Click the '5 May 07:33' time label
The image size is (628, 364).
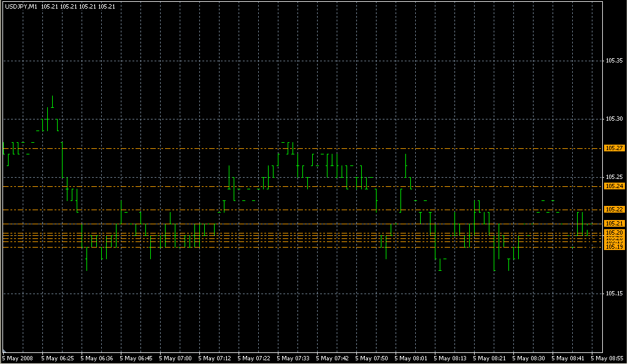pos(293,358)
